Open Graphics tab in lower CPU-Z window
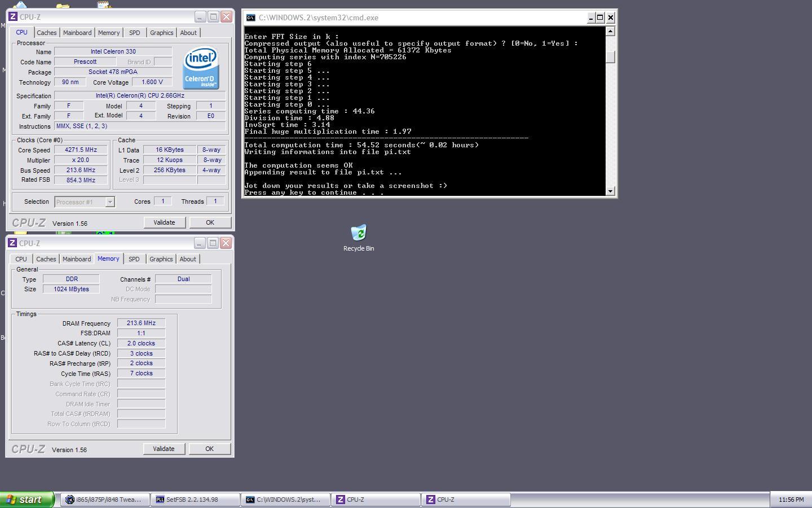The image size is (812, 508). [x=161, y=259]
